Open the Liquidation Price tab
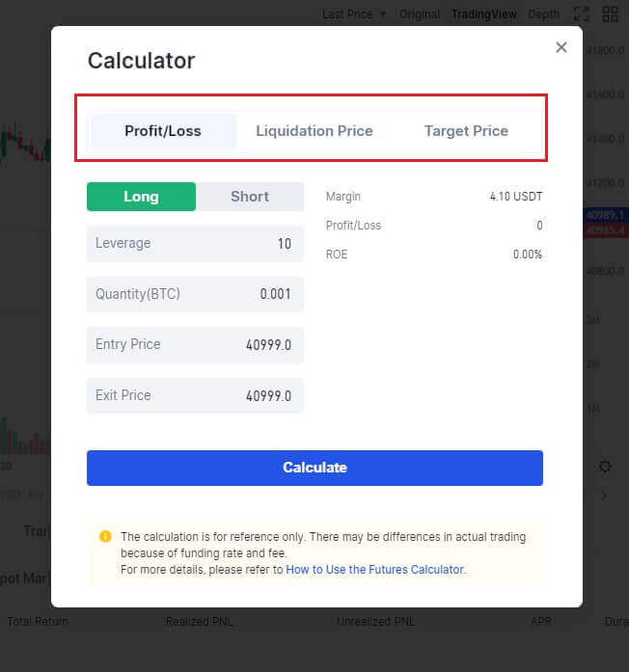 click(x=314, y=131)
